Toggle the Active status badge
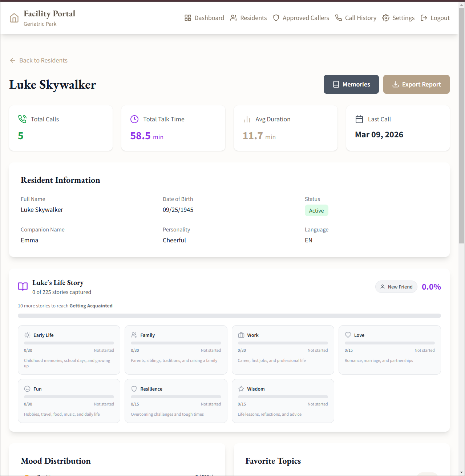Viewport: 465px width, 476px height. 316,210
